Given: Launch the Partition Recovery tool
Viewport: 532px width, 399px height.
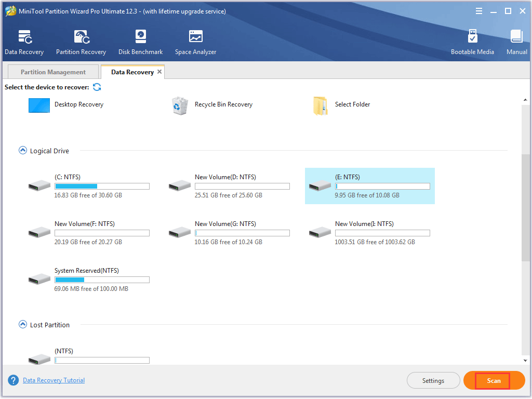Looking at the screenshot, I should point(81,42).
